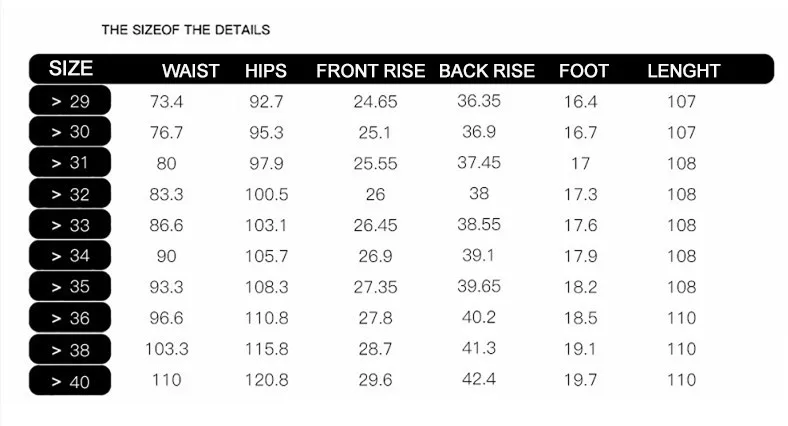Screen dimensions: 788x426
Task: Click the size 35 black pill
Action: pos(70,287)
